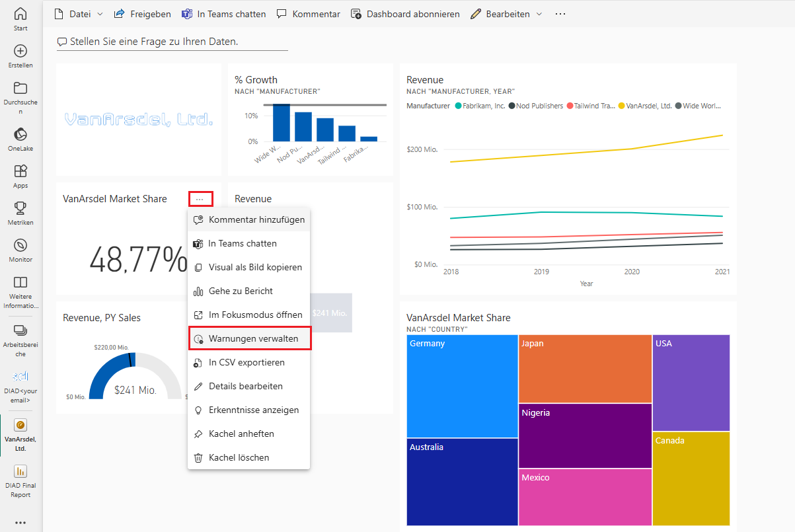Select Im Fokusmodus öffnen
795x532 pixels.
coord(249,315)
